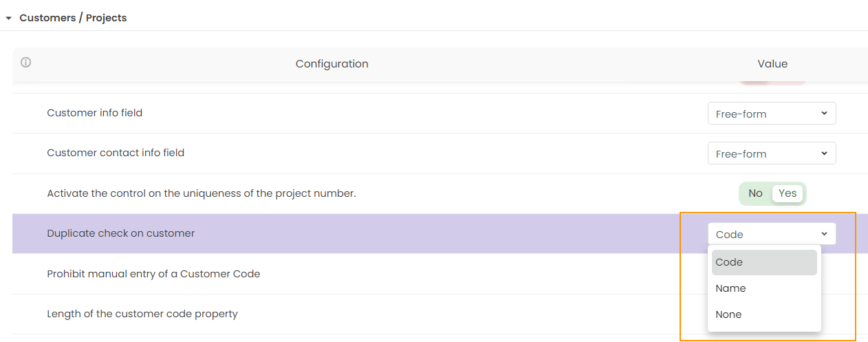Set project number uniqueness control to Yes
This screenshot has height=342, width=868.
(x=788, y=193)
